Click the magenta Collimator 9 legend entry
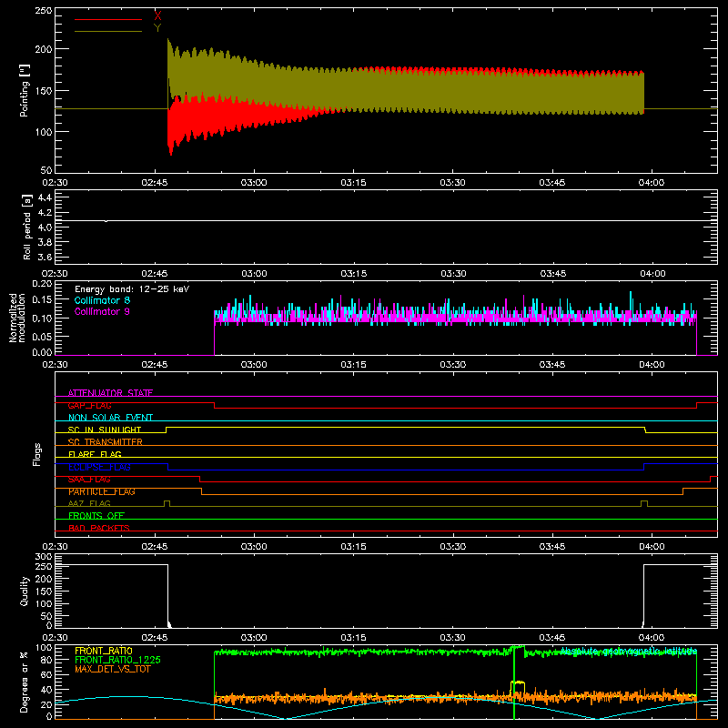 click(x=102, y=311)
